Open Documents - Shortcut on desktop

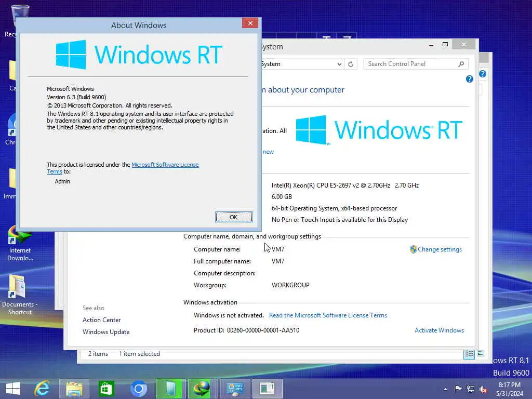tap(19, 295)
